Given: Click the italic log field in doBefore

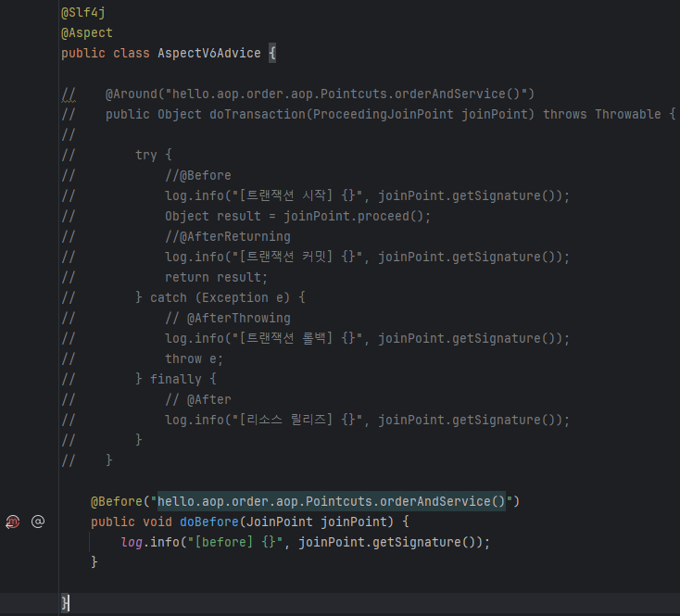Looking at the screenshot, I should (x=132, y=542).
